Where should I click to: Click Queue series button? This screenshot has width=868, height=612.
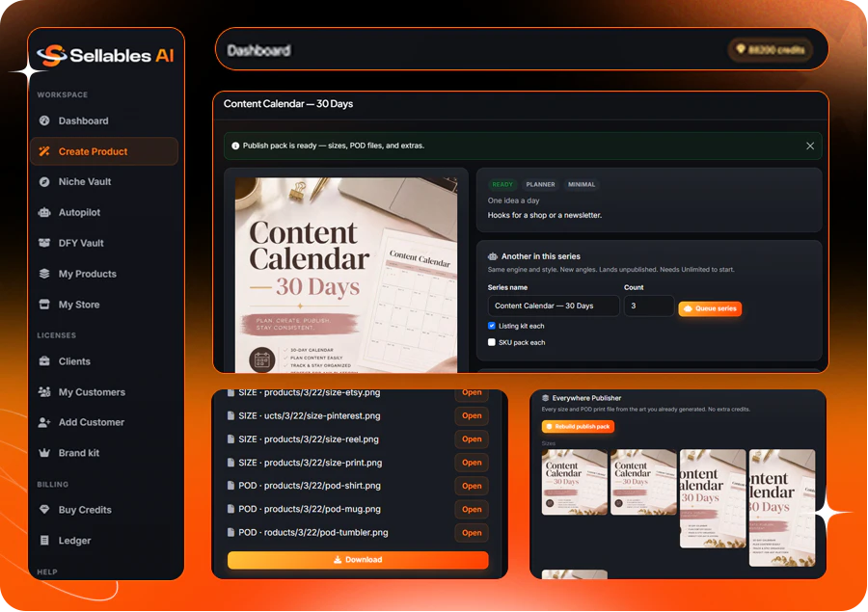(710, 308)
